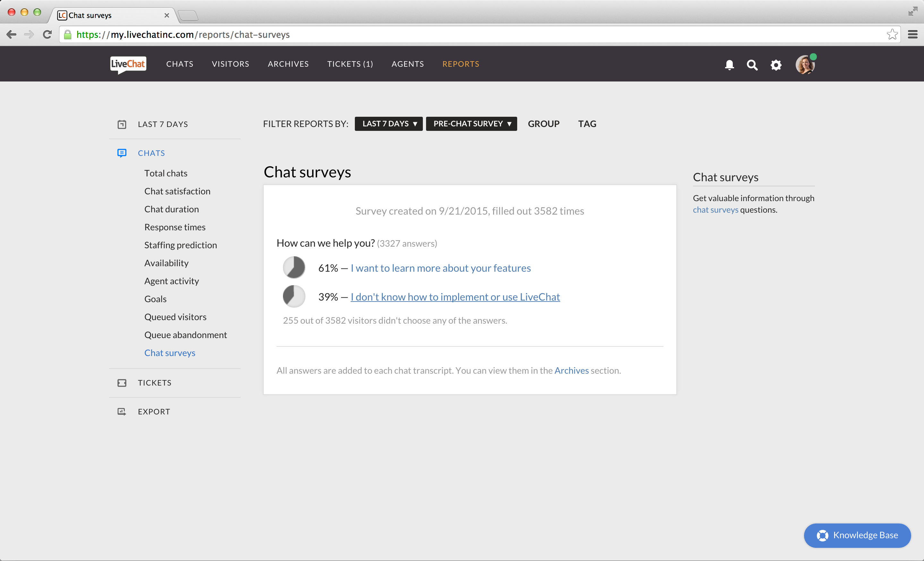Open the AGENTS section
This screenshot has width=924, height=561.
(x=408, y=64)
